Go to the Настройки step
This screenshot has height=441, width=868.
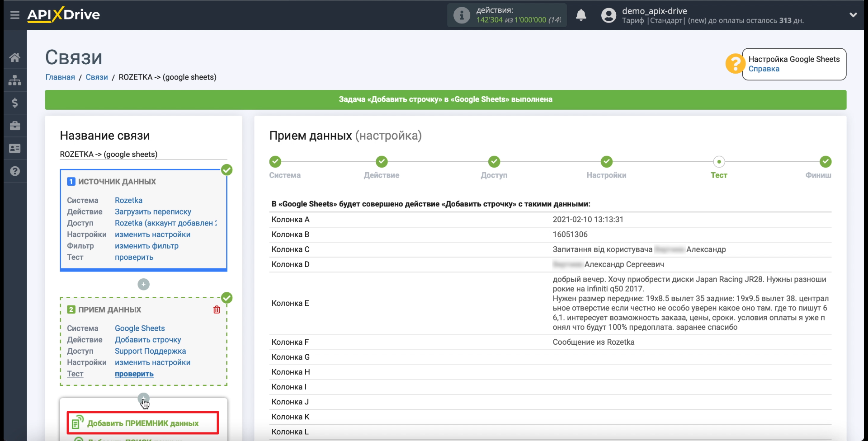pyautogui.click(x=607, y=162)
